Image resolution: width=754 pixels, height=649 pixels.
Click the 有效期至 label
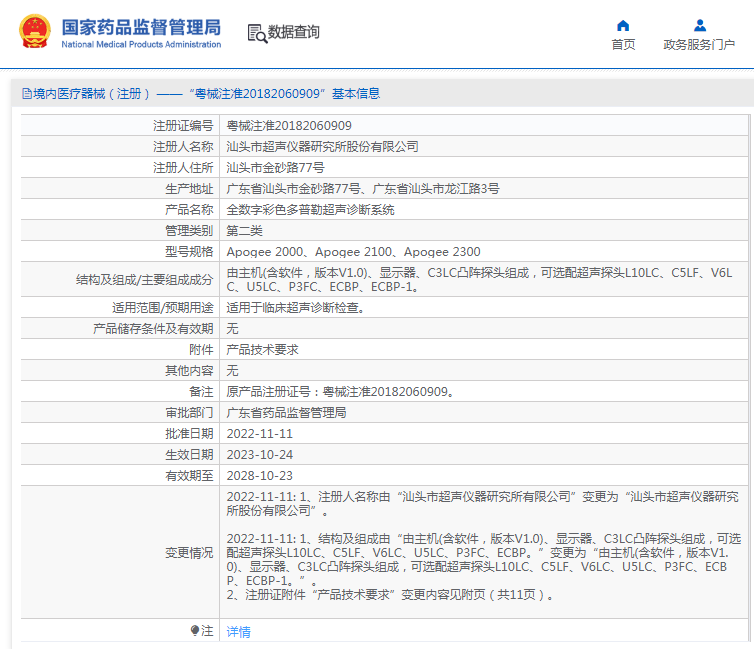click(x=189, y=475)
